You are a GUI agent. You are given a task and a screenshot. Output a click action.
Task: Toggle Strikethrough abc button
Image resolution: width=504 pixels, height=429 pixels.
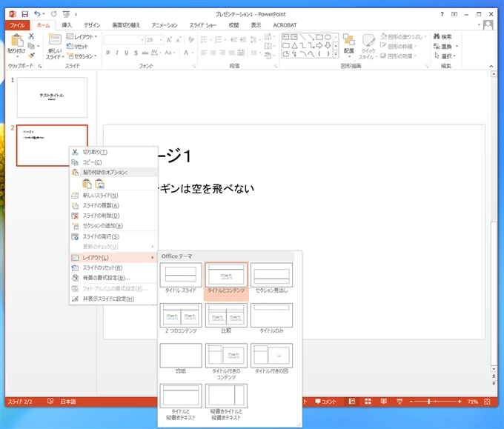pos(145,53)
